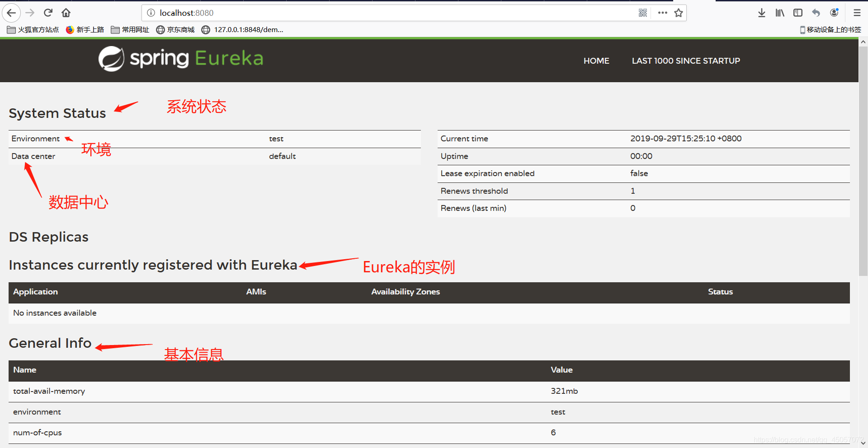868x448 pixels.
Task: Click the Name column header
Action: pyautogui.click(x=24, y=370)
